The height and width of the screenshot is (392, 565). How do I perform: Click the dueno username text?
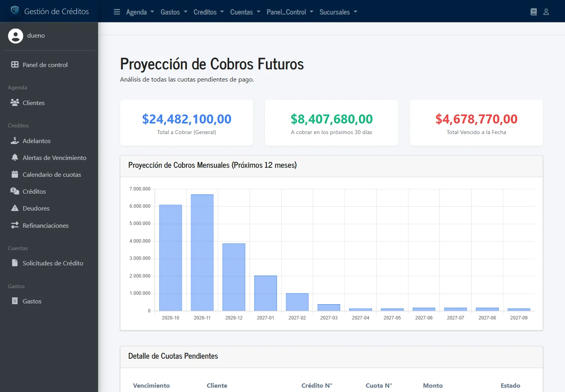(36, 36)
